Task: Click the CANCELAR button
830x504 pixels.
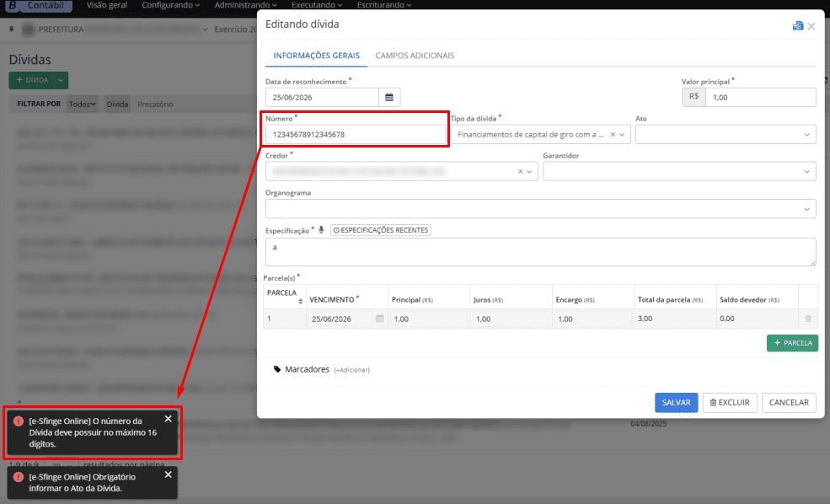Action: point(789,402)
